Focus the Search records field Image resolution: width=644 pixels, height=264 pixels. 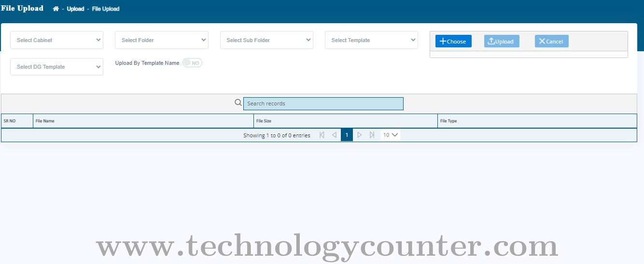click(323, 103)
